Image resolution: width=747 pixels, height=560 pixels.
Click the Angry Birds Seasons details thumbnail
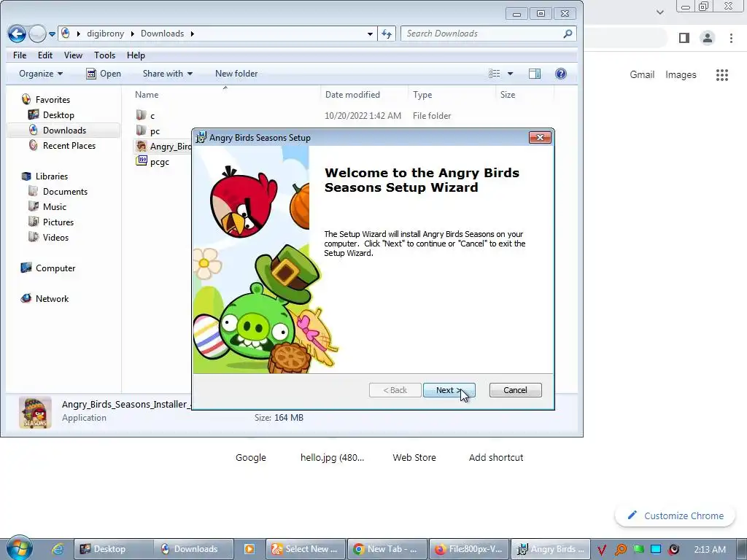pos(35,413)
